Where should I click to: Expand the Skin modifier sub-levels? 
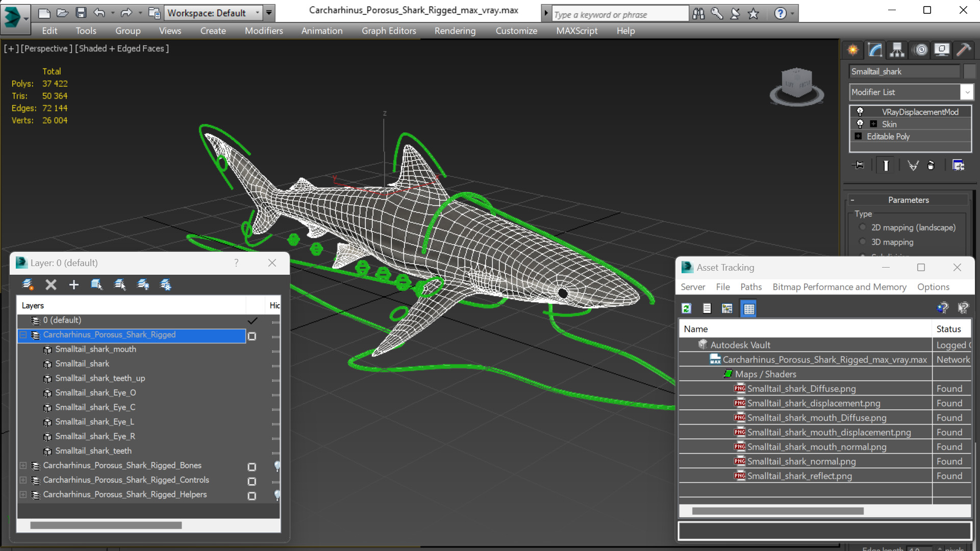pyautogui.click(x=873, y=124)
